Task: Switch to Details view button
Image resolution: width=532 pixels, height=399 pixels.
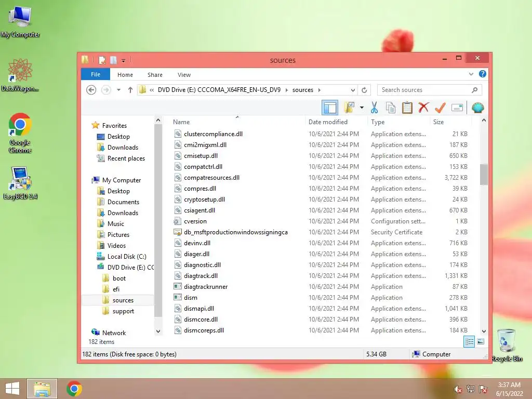Action: [x=469, y=342]
